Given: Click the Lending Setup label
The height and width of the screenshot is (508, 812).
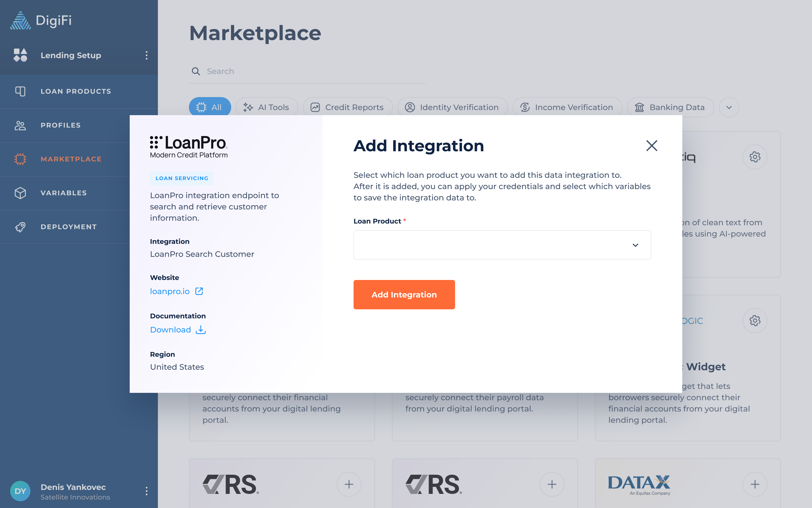Looking at the screenshot, I should click(71, 55).
